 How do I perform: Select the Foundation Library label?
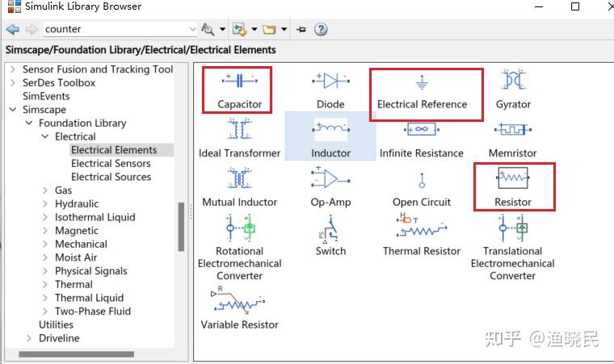(82, 123)
